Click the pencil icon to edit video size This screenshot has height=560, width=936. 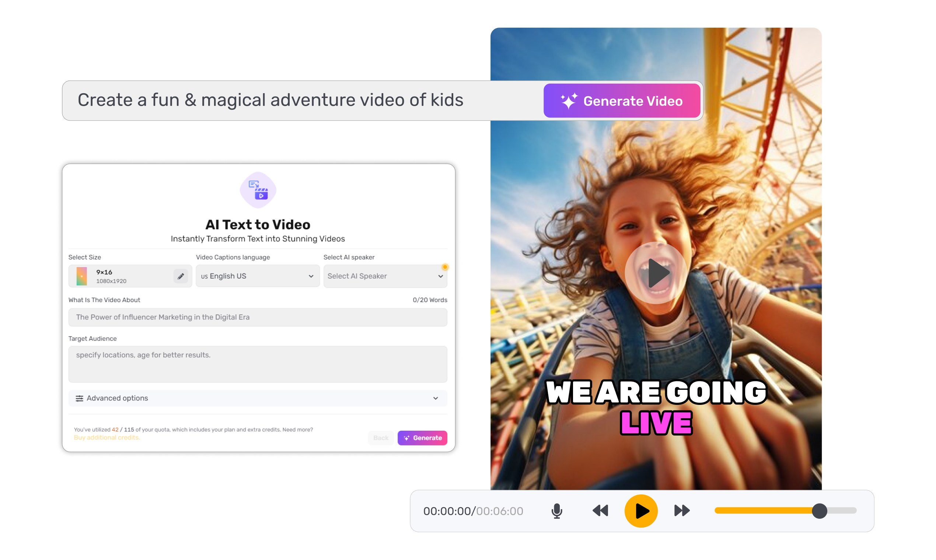coord(181,276)
